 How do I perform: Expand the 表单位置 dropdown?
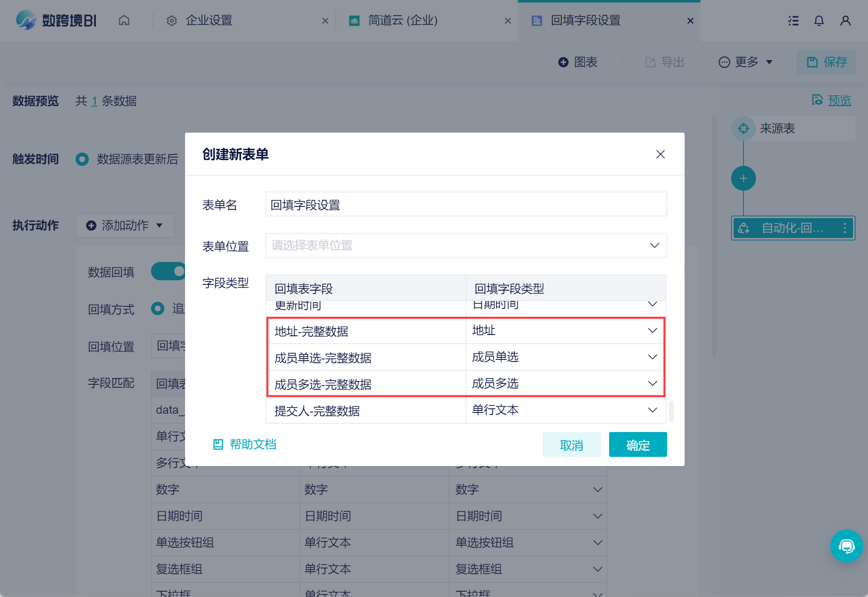click(x=466, y=245)
